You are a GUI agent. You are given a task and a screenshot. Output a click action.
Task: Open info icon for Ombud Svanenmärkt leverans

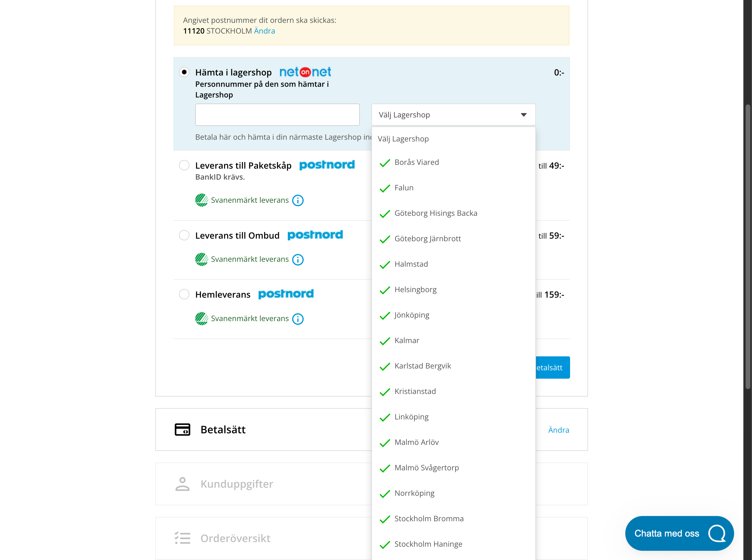298,260
